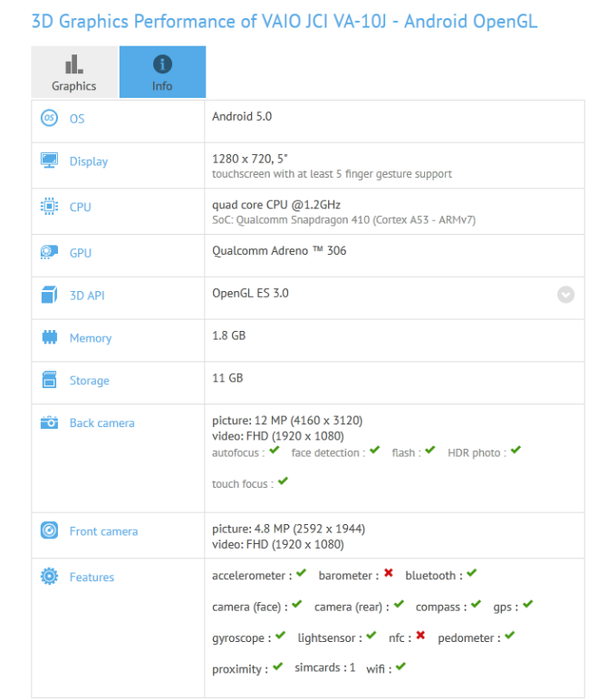Screen dimensions: 598x700
Task: Click the OS row icon
Action: point(49,118)
